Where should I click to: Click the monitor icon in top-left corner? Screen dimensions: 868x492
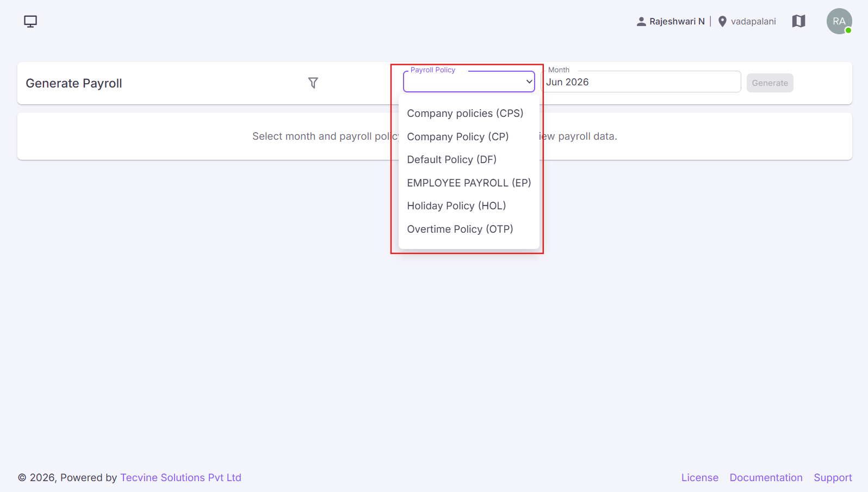[30, 21]
